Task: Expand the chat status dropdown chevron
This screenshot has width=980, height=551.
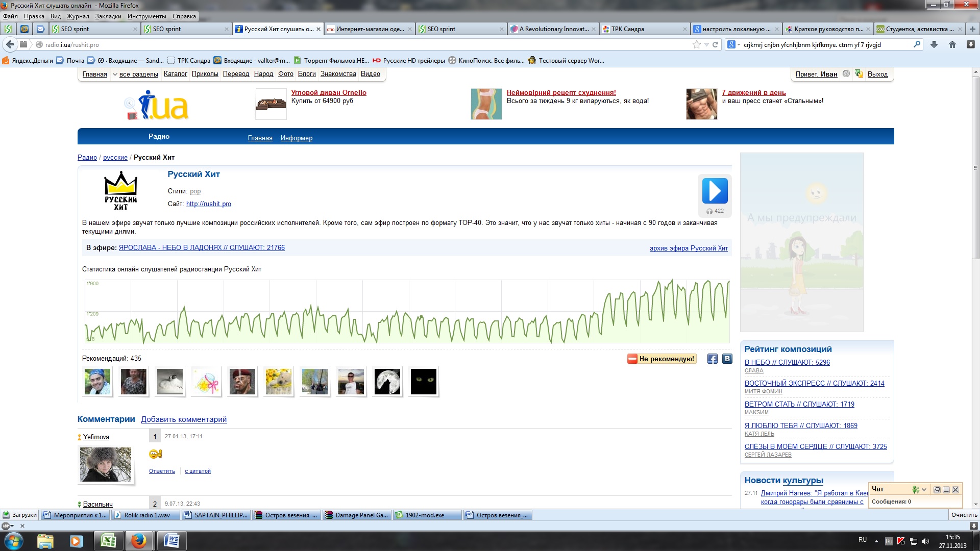Action: 924,490
